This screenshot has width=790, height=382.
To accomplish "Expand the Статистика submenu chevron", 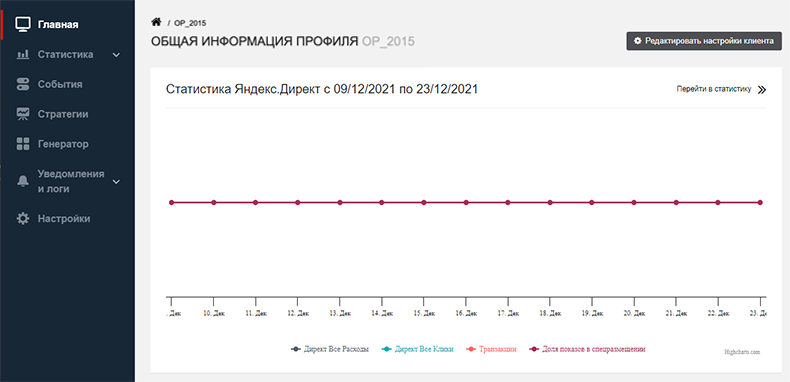I will pyautogui.click(x=116, y=55).
